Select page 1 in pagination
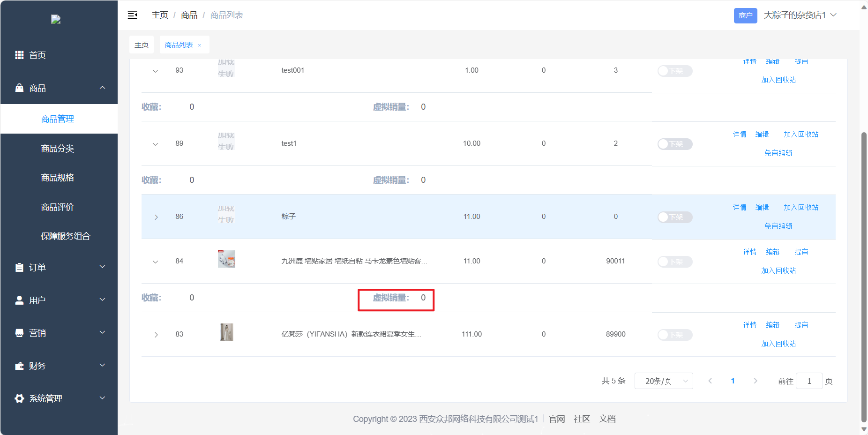 pos(733,381)
